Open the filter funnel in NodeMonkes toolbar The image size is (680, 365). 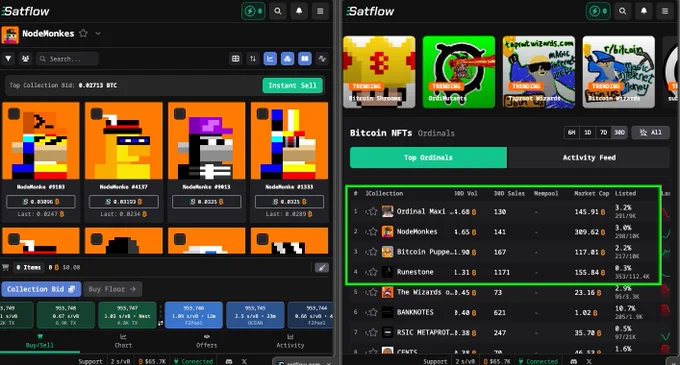(x=8, y=59)
